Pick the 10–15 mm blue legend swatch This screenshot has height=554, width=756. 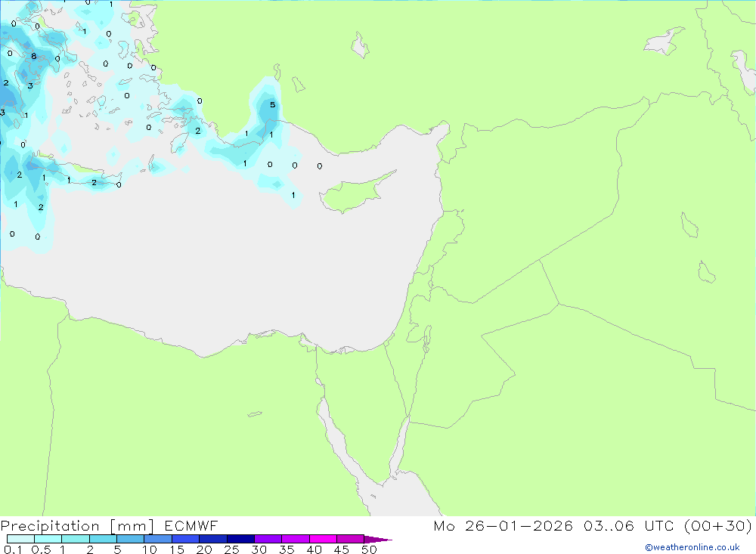tap(158, 539)
